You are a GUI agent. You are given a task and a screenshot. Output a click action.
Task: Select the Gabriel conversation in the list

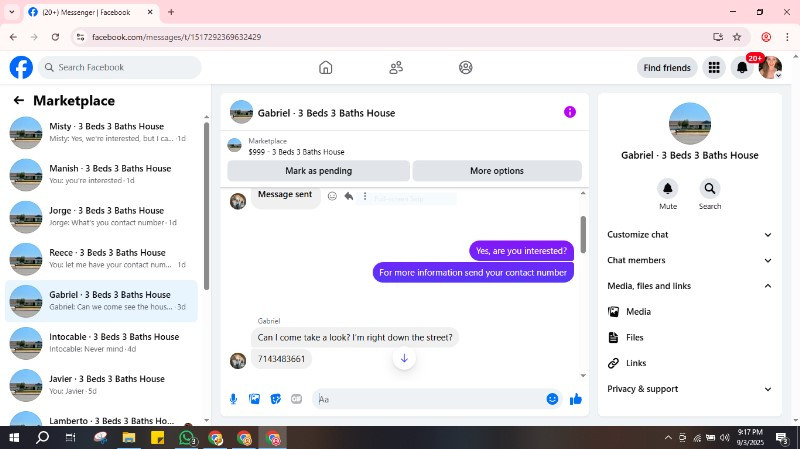point(101,301)
